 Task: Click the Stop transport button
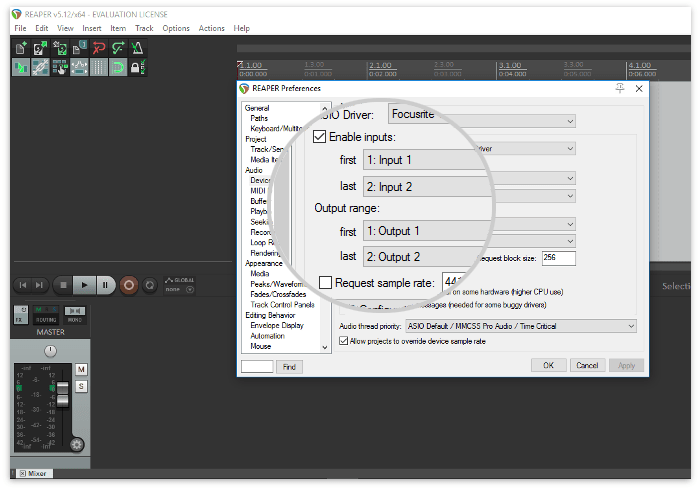(63, 285)
